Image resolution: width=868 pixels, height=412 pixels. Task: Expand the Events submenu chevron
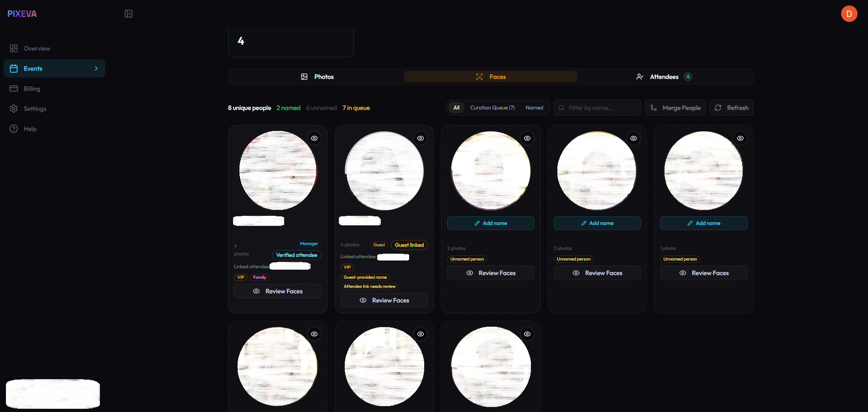point(96,68)
